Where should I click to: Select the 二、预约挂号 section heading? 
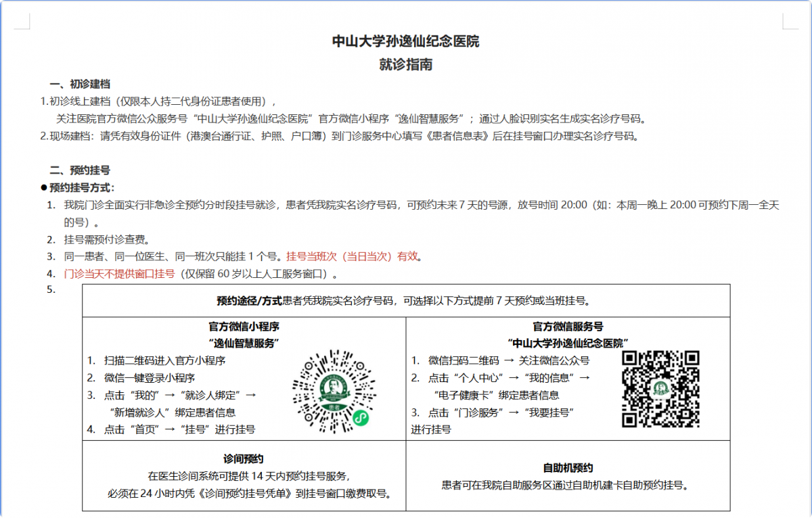[x=80, y=170]
